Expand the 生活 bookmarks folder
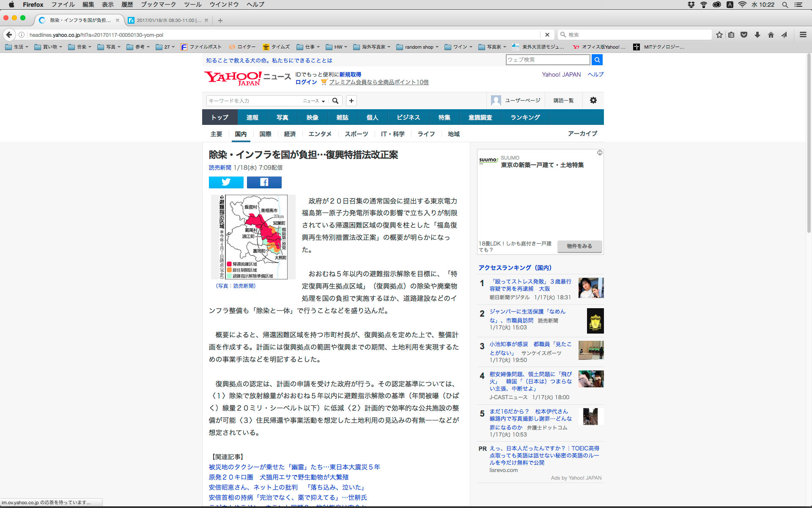Viewport: 812px width, 508px height. 16,47
